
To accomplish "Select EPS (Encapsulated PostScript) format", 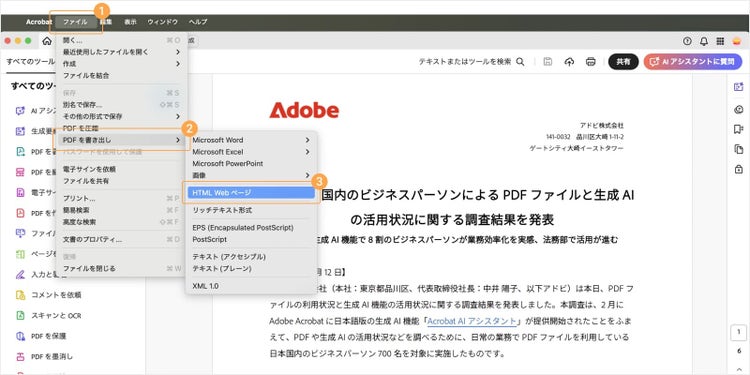I will 251,228.
